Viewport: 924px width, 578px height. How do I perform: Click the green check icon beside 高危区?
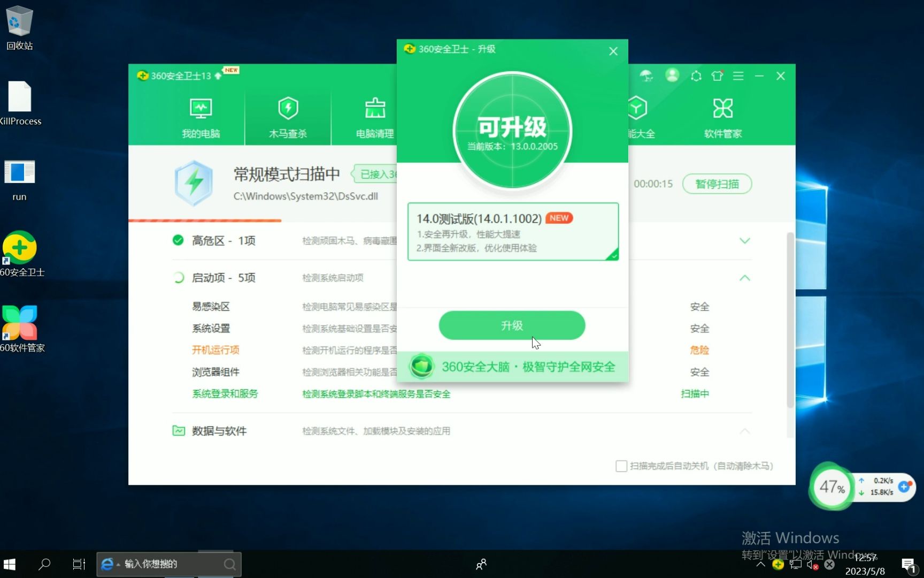(x=178, y=240)
